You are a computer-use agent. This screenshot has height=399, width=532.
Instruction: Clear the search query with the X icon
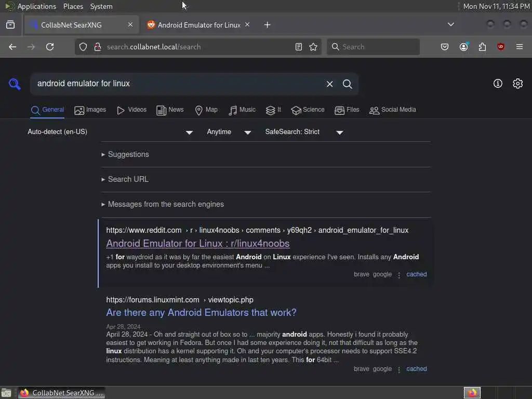coord(329,84)
